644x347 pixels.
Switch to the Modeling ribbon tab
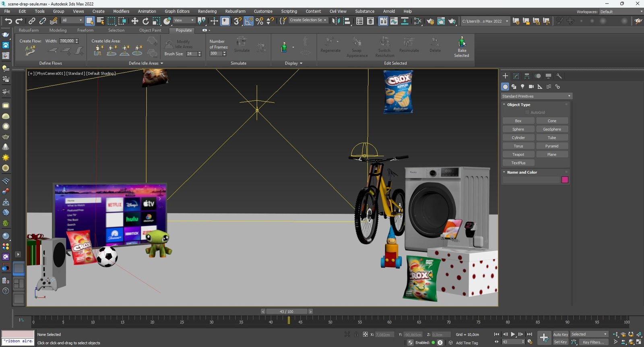point(58,30)
